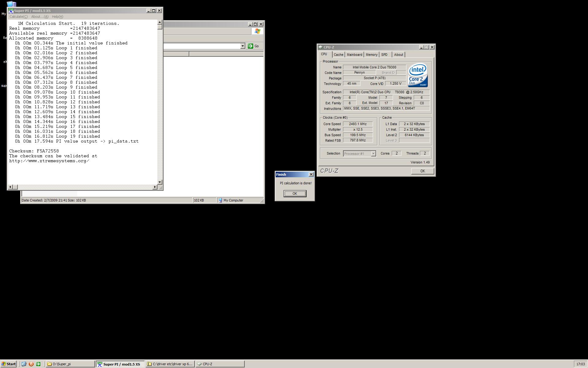This screenshot has height=368, width=588.
Task: Click the Checksum F5A72558 line in Super PI
Action: [34, 151]
